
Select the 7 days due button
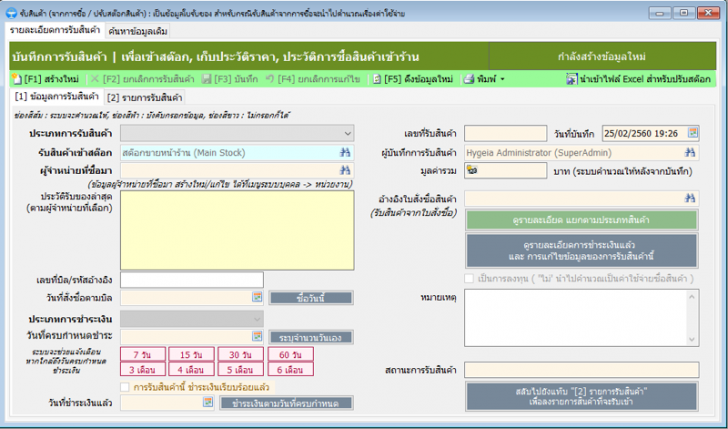[143, 355]
